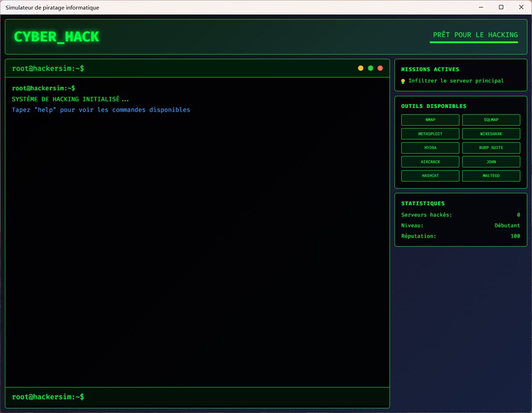The width and height of the screenshot is (532, 413).
Task: Click the CYBER_HACK title
Action: pos(56,37)
